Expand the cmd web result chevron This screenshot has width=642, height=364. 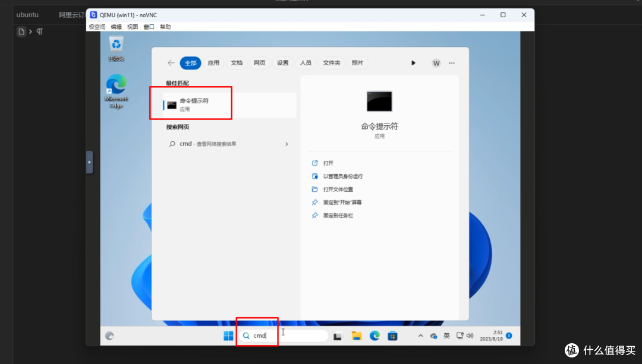[x=287, y=144]
